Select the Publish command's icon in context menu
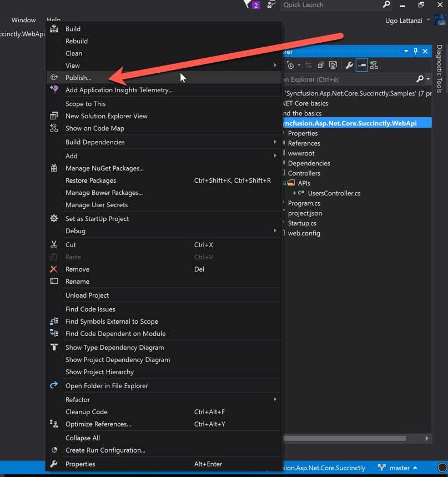This screenshot has height=477, width=448. pyautogui.click(x=53, y=78)
